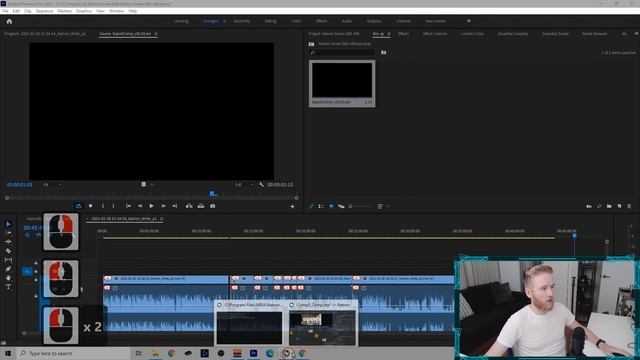
Task: Open sequence tab panel menu in timeline
Action: tap(161, 219)
